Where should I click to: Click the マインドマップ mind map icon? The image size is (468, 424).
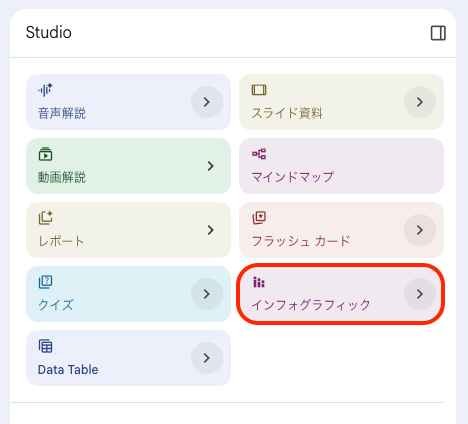259,154
